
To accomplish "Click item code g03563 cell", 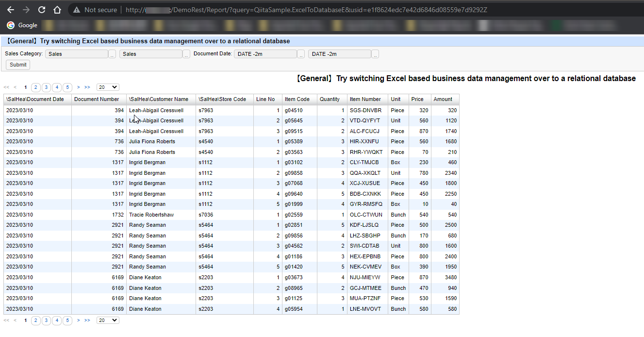I will [299, 152].
